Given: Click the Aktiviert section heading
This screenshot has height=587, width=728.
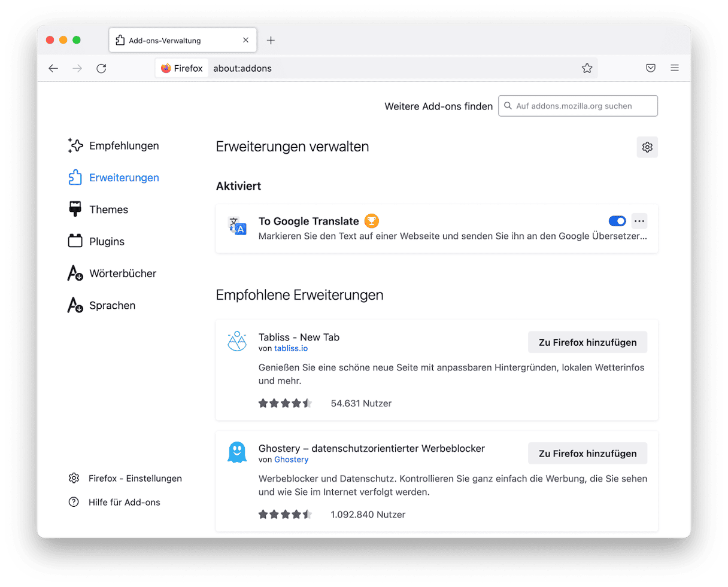Looking at the screenshot, I should click(x=238, y=186).
